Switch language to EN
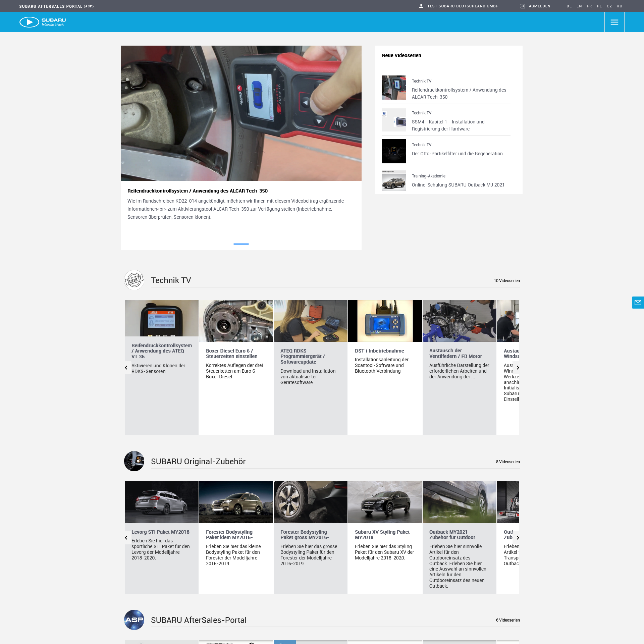Screen dimensions: 644x644 (x=579, y=6)
